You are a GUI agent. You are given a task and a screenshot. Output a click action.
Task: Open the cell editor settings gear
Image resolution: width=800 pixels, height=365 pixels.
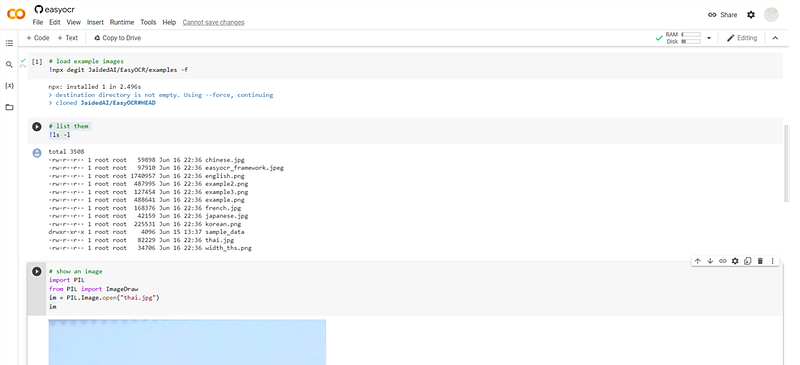pyautogui.click(x=735, y=261)
